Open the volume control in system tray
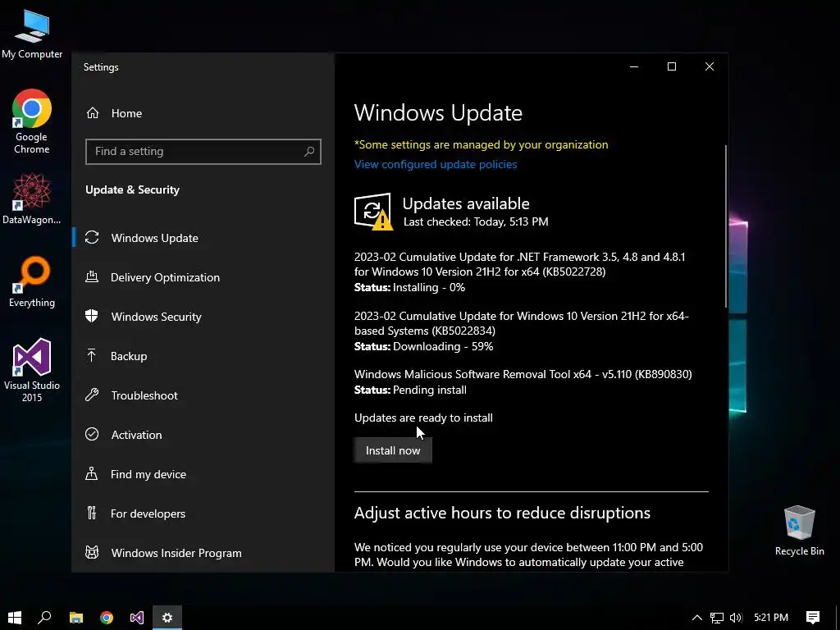The width and height of the screenshot is (840, 630). tap(736, 618)
